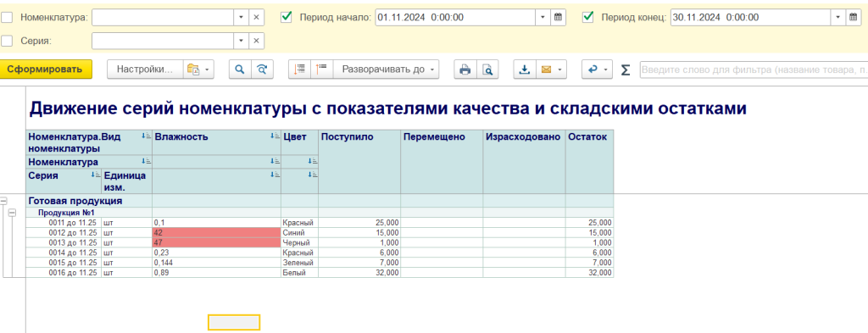
Task: Click the red highlighted humidity cell 47
Action: point(216,242)
